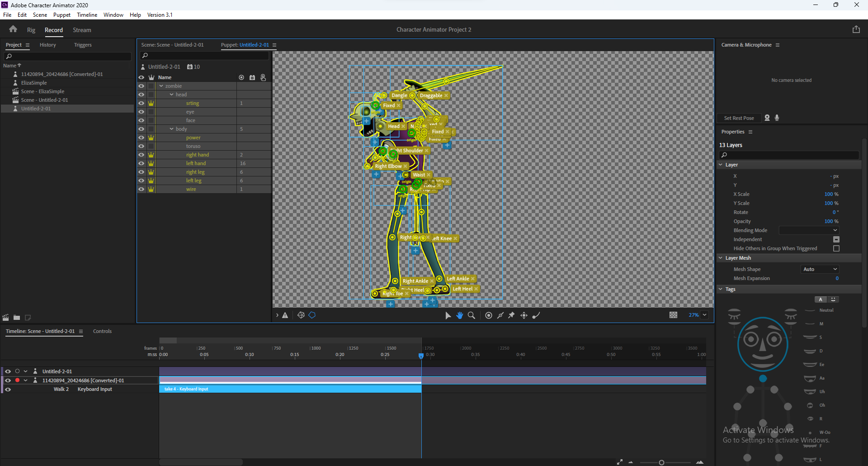This screenshot has height=466, width=868.
Task: Create new folder in Project panel
Action: coord(17,318)
